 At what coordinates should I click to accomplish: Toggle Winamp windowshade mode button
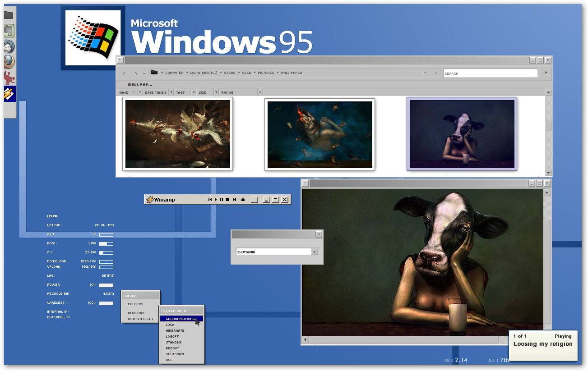(x=275, y=199)
